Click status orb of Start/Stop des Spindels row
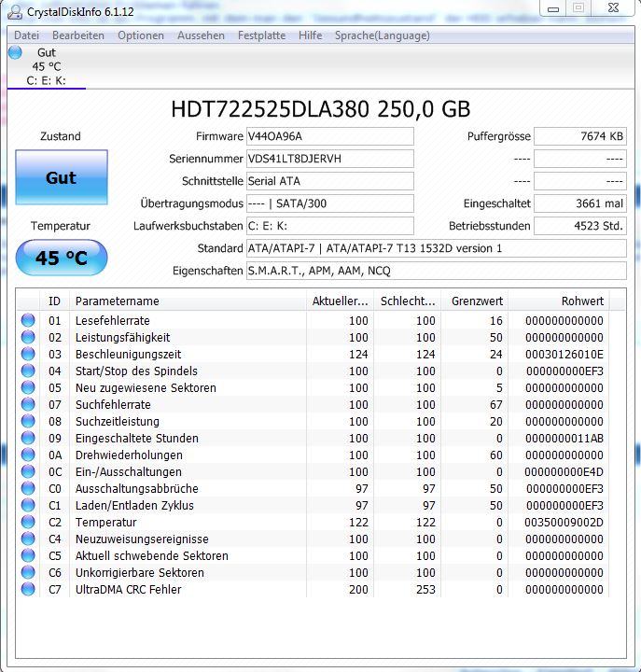 [28, 371]
